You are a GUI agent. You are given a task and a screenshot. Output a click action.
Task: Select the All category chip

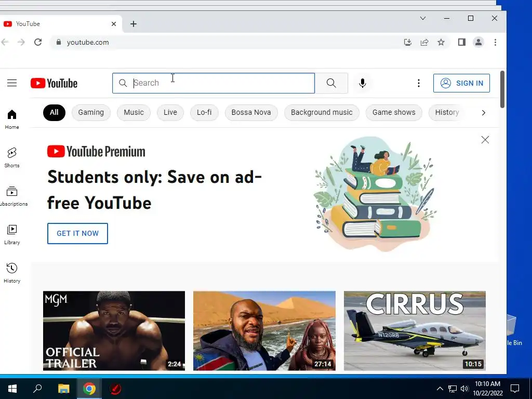(54, 113)
